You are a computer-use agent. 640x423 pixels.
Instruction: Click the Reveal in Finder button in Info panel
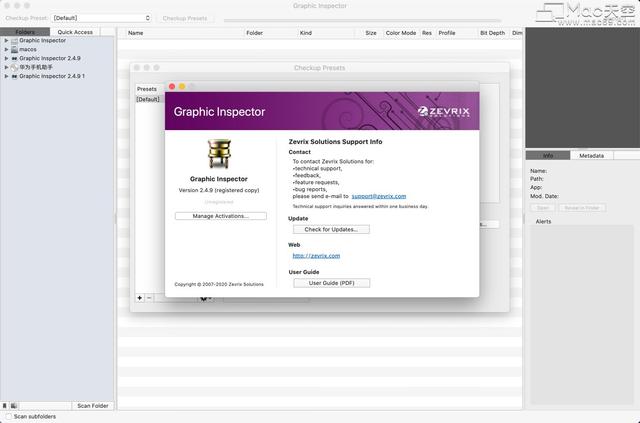click(582, 208)
